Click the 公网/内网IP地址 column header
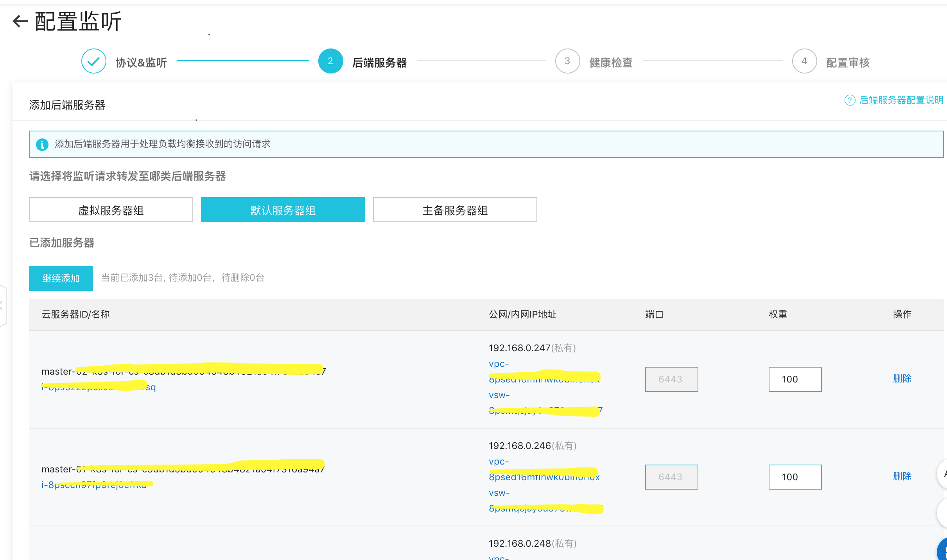This screenshot has width=947, height=560. [x=522, y=314]
